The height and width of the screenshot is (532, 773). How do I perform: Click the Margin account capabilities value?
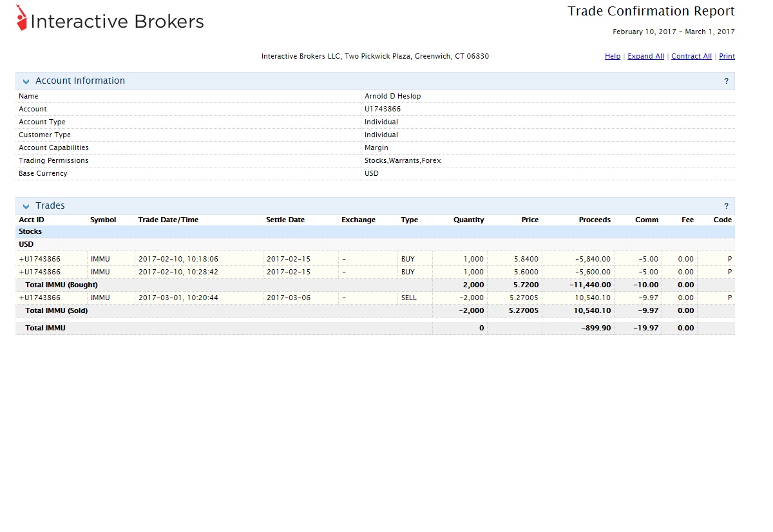tap(376, 147)
